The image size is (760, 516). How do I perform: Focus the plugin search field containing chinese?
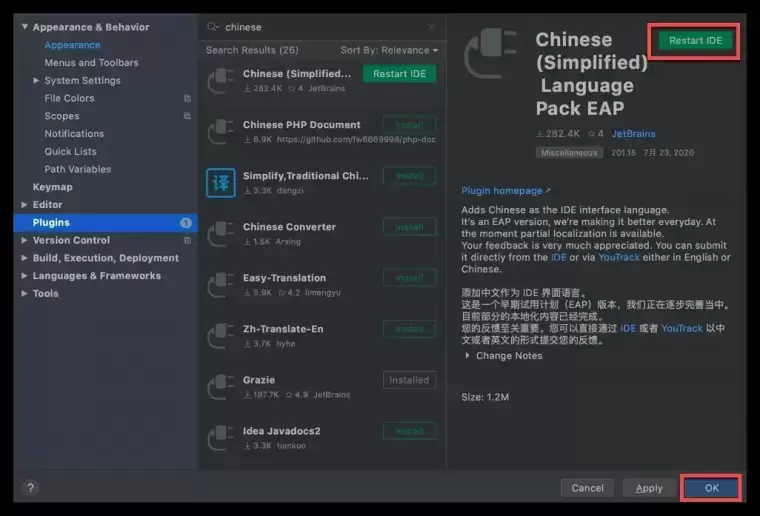(320, 27)
